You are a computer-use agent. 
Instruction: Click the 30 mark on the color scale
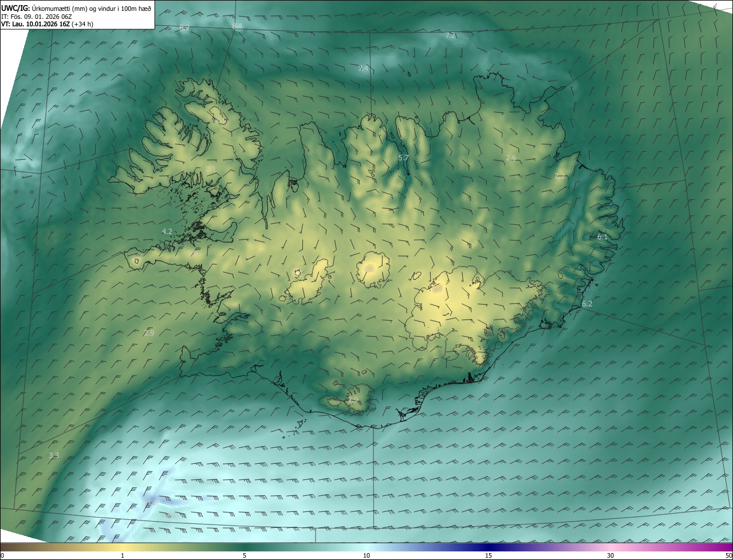[610, 555]
